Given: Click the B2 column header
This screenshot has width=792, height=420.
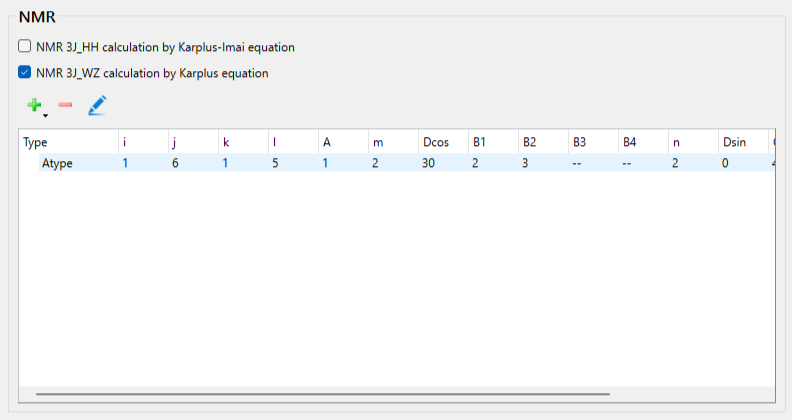Looking at the screenshot, I should [x=529, y=143].
